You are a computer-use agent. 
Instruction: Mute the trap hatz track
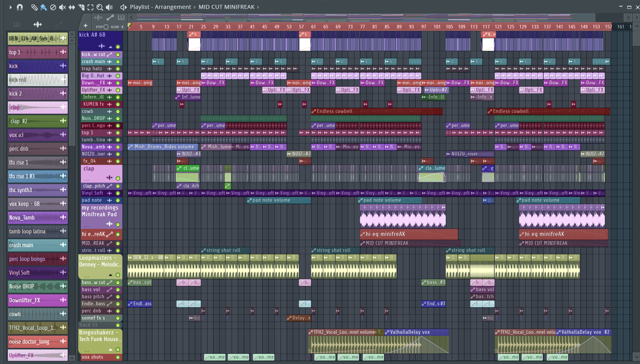118,69
